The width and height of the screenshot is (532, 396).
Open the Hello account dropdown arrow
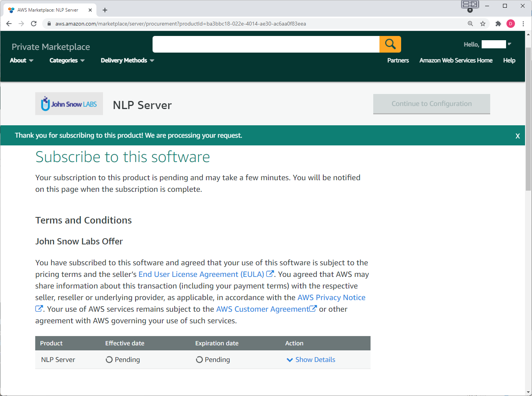click(x=510, y=44)
